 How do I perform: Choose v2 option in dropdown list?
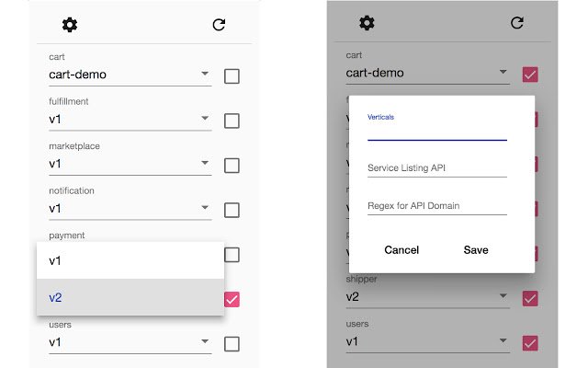point(130,297)
